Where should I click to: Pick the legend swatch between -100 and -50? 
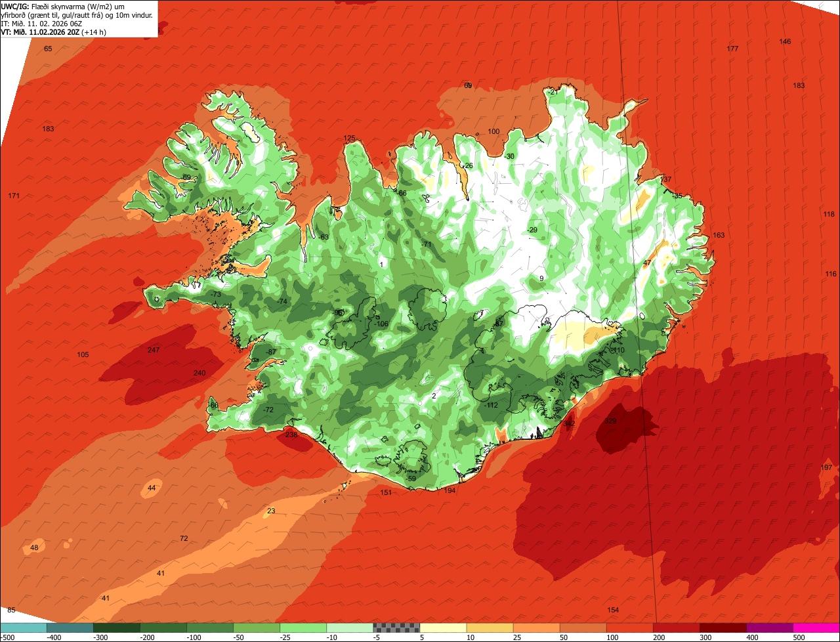(210, 628)
